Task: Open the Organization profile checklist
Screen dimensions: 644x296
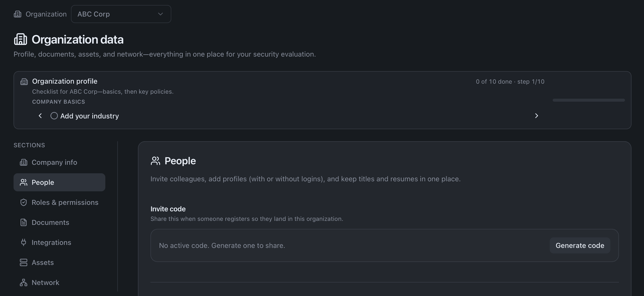Action: (x=64, y=81)
